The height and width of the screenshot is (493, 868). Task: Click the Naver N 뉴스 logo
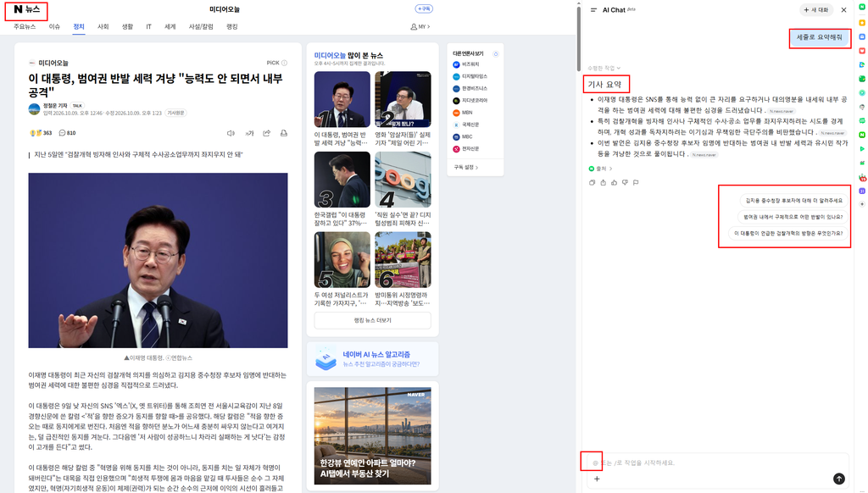pos(26,9)
